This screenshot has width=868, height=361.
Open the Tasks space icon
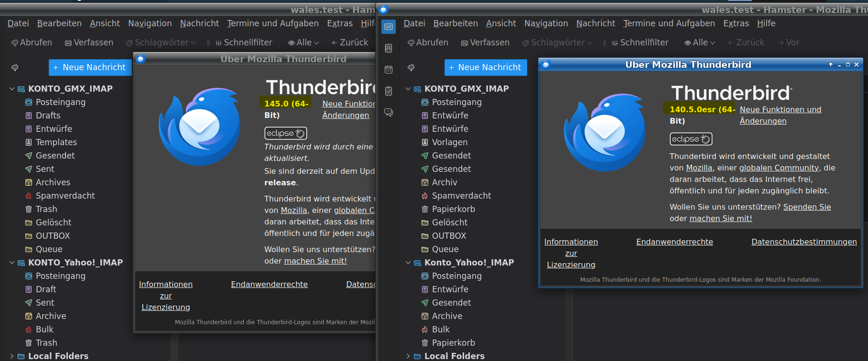[x=389, y=91]
